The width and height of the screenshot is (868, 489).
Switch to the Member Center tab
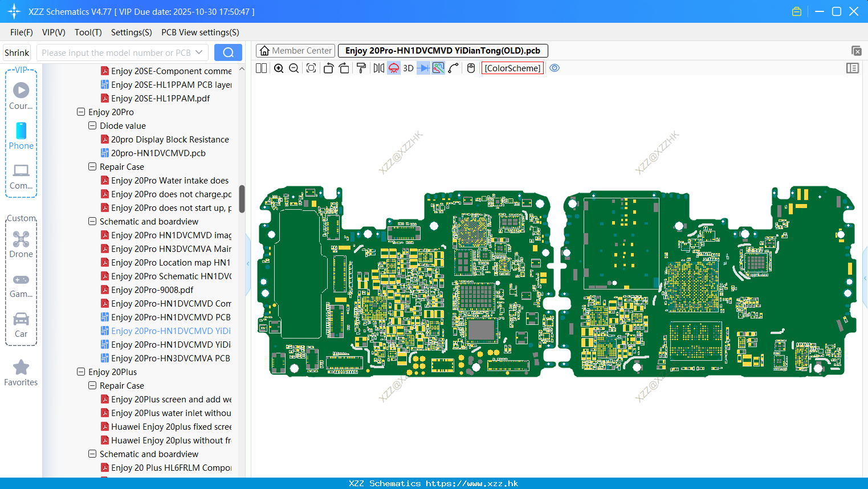296,51
